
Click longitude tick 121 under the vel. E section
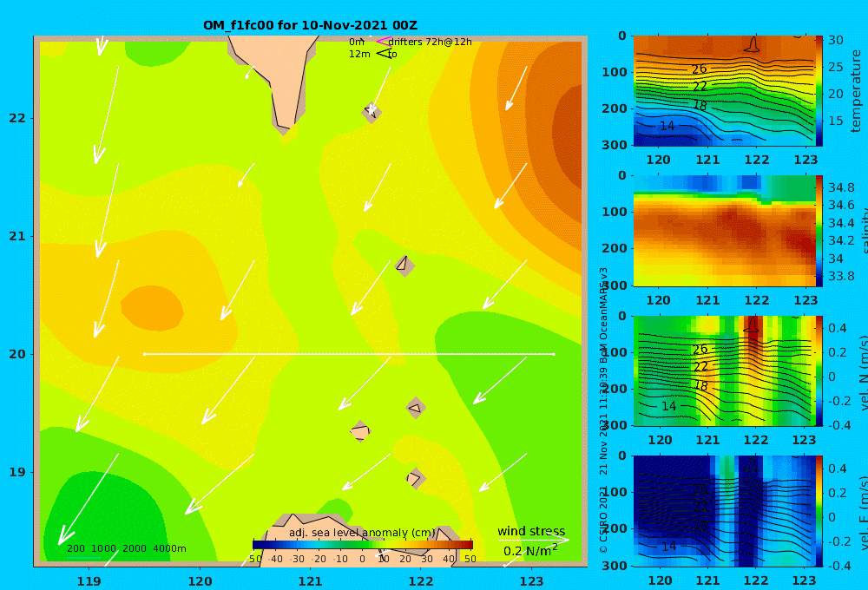point(707,580)
